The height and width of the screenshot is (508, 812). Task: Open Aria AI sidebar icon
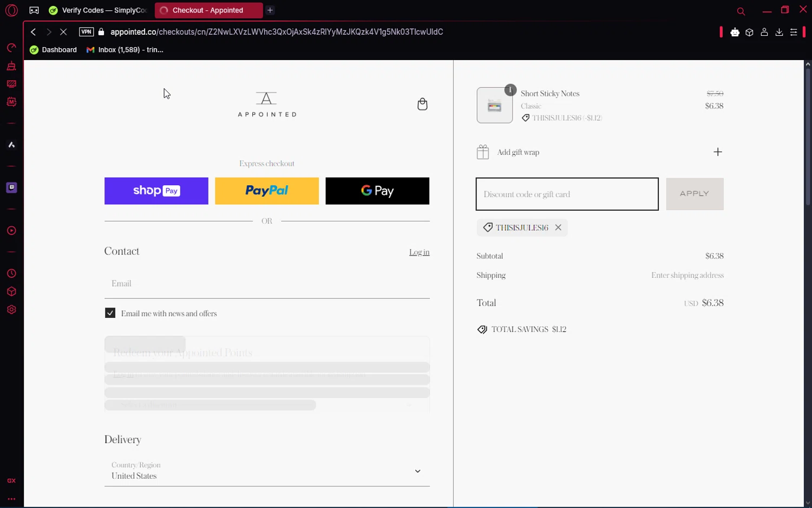[11, 145]
